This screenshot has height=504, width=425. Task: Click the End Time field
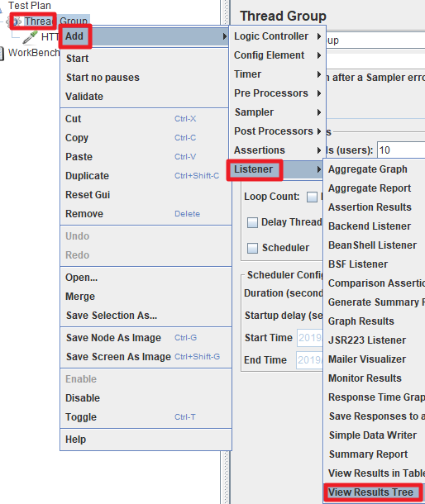tap(310, 360)
